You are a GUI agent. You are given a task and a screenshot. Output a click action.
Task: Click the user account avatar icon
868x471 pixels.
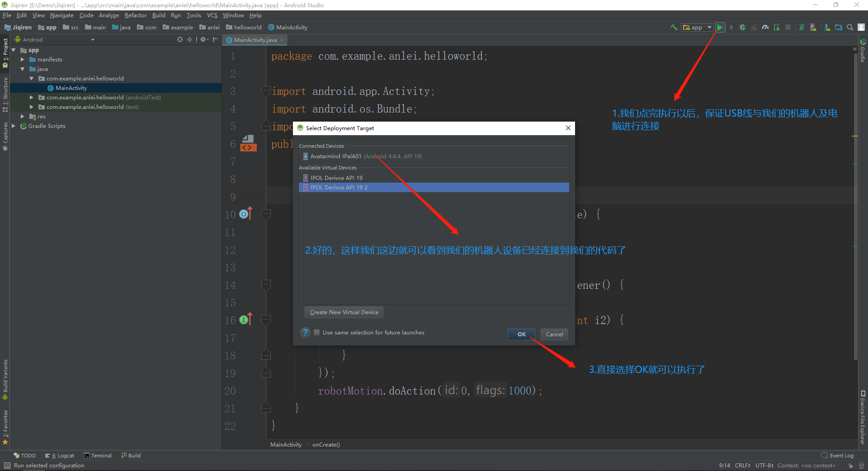coord(861,28)
